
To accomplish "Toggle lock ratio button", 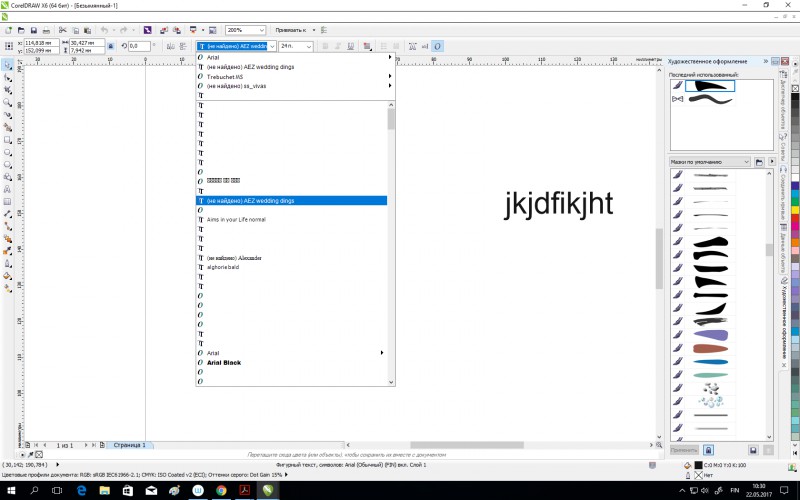I will [111, 46].
